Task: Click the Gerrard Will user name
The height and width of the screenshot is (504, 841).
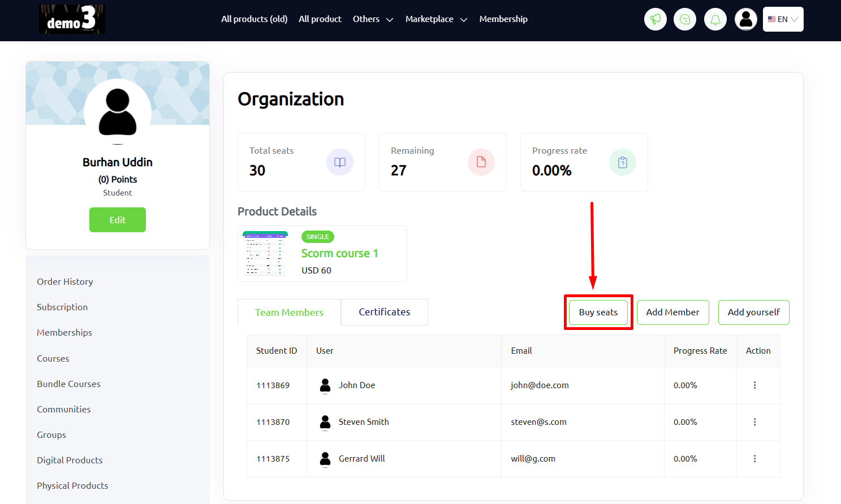Action: coord(362,459)
